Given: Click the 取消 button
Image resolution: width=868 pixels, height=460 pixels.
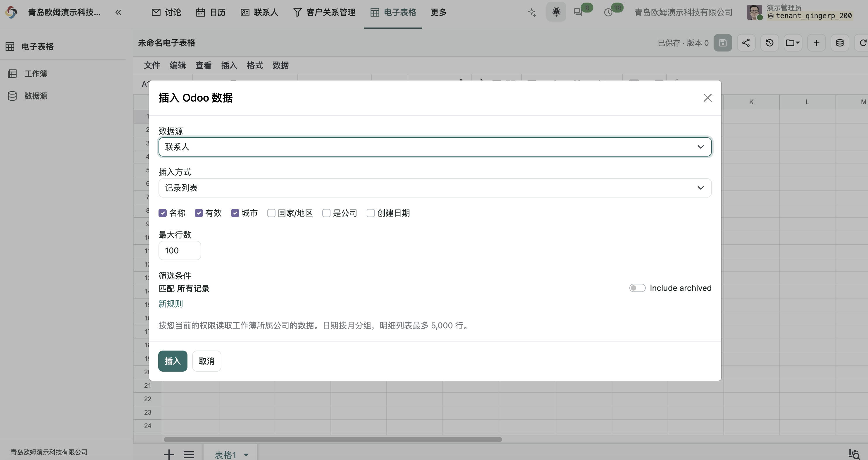Looking at the screenshot, I should [206, 361].
